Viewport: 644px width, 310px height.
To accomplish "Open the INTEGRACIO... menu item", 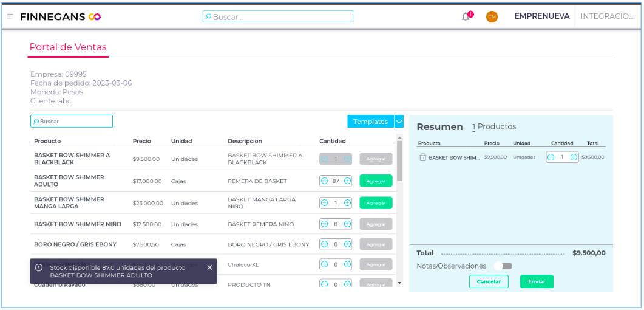I will coord(607,16).
